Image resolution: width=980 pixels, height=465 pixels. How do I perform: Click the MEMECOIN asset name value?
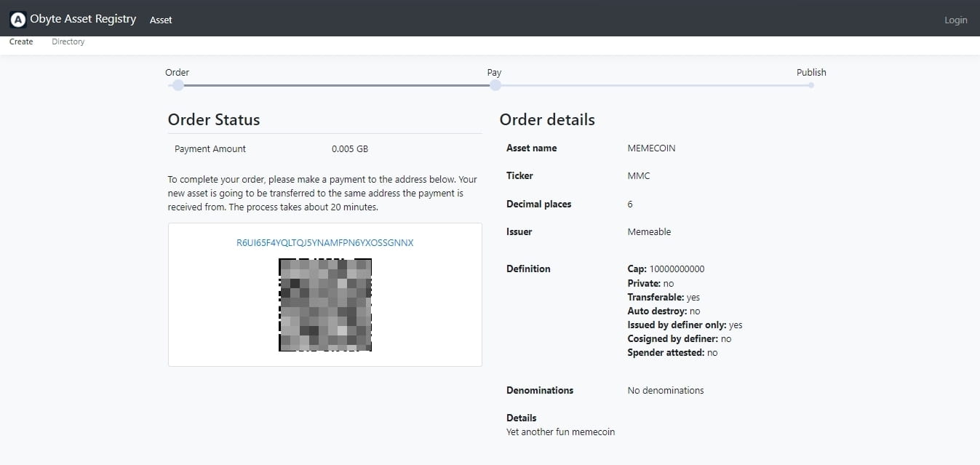click(x=651, y=148)
